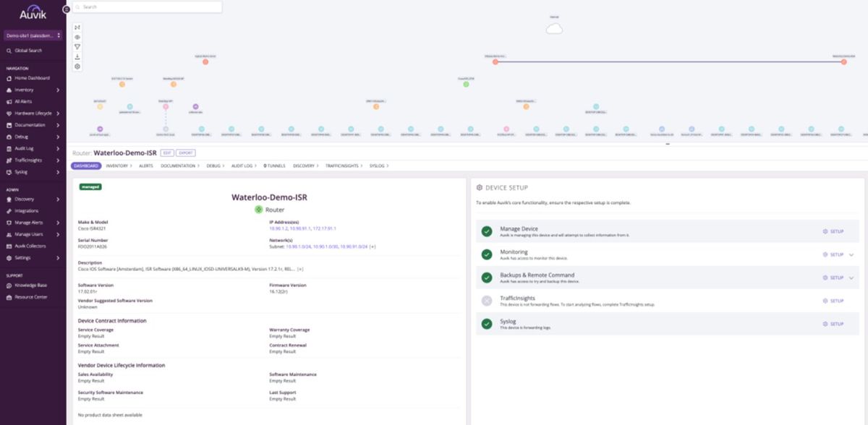This screenshot has width=868, height=425.
Task: Switch to the Inventory tab
Action: point(117,166)
